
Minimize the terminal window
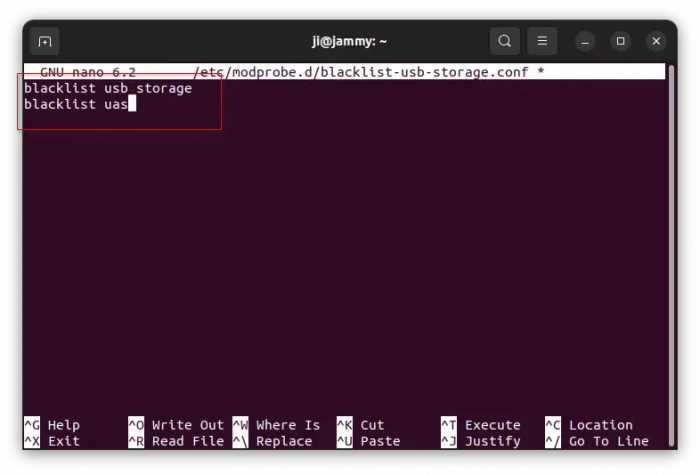click(x=586, y=41)
